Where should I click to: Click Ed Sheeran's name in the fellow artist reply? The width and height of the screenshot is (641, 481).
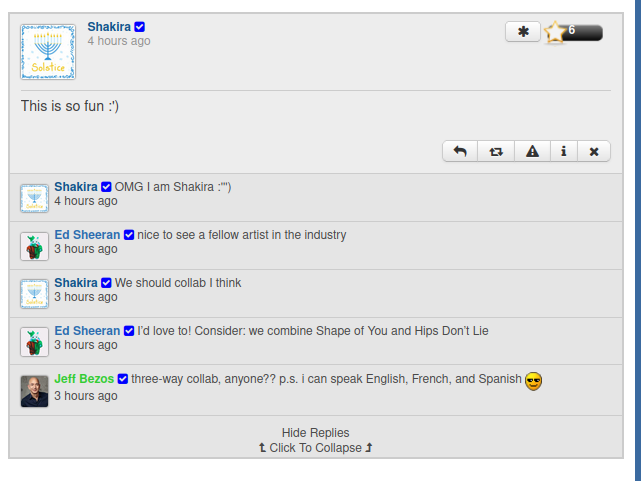click(x=87, y=235)
